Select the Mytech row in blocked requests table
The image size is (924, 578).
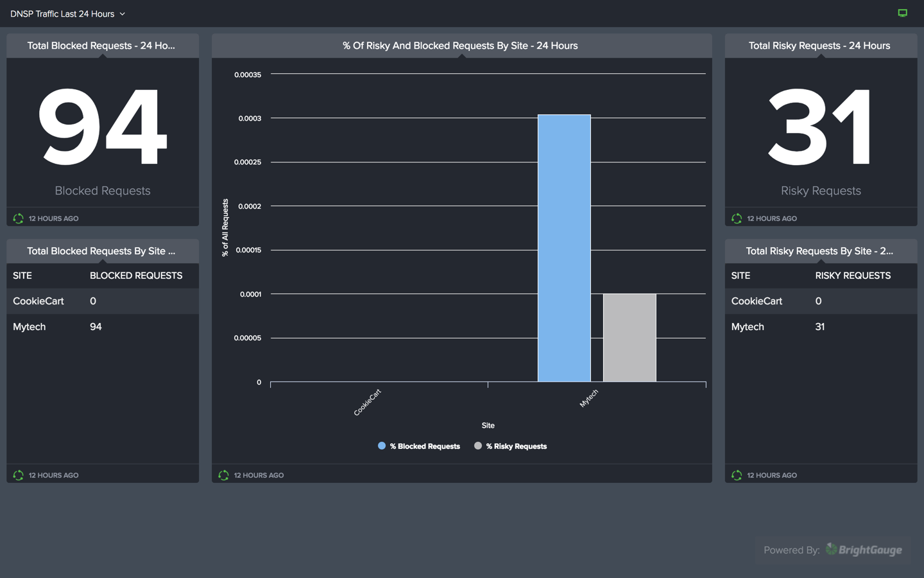[103, 327]
